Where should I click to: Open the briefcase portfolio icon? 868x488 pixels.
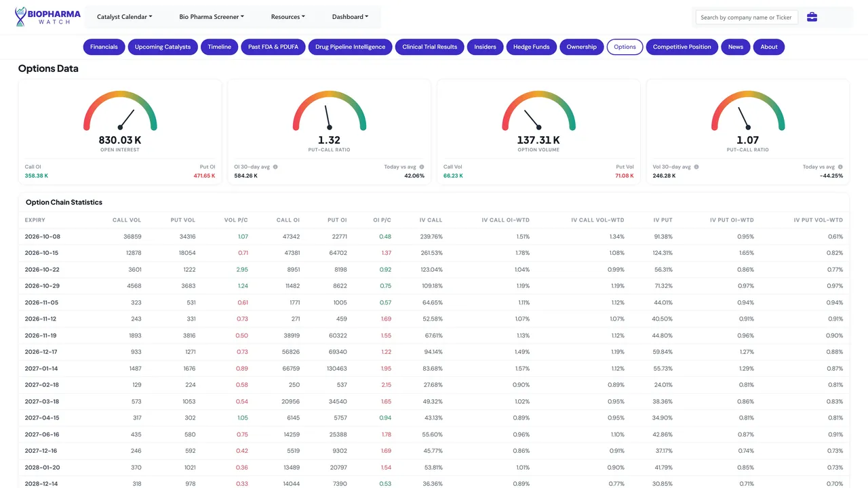click(812, 17)
